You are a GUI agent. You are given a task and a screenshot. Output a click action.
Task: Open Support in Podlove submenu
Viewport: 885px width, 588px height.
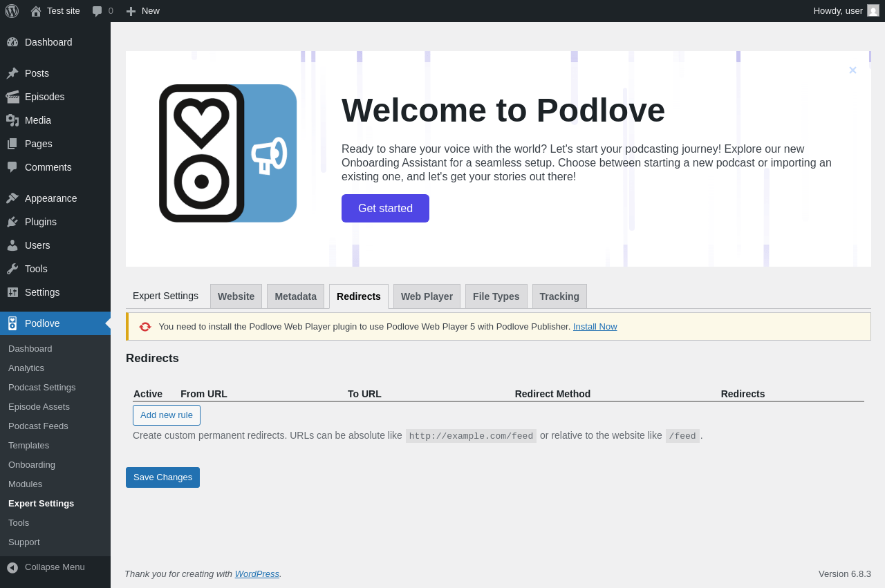[x=55, y=542]
